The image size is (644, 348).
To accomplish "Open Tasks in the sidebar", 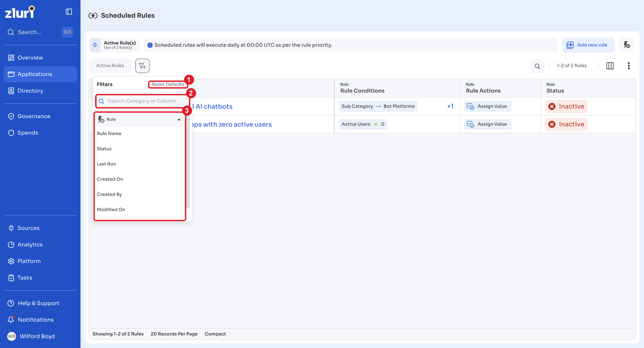I will pyautogui.click(x=40, y=278).
